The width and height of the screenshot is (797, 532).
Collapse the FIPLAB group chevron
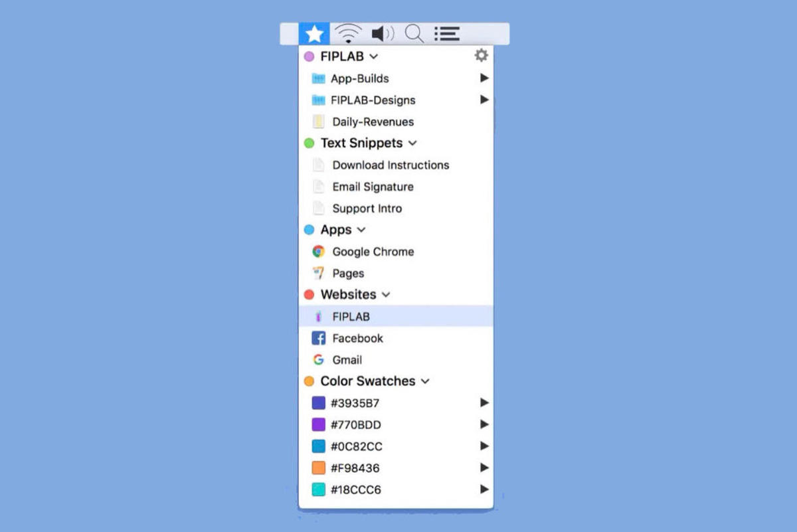pyautogui.click(x=373, y=57)
